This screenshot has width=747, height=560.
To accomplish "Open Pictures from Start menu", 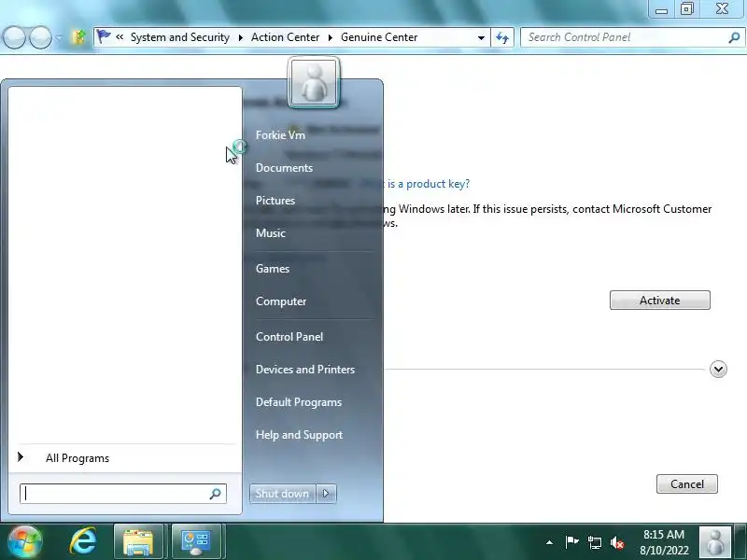I will click(275, 201).
